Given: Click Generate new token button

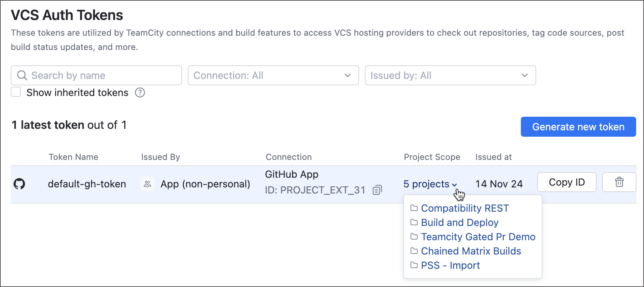Looking at the screenshot, I should click(578, 127).
